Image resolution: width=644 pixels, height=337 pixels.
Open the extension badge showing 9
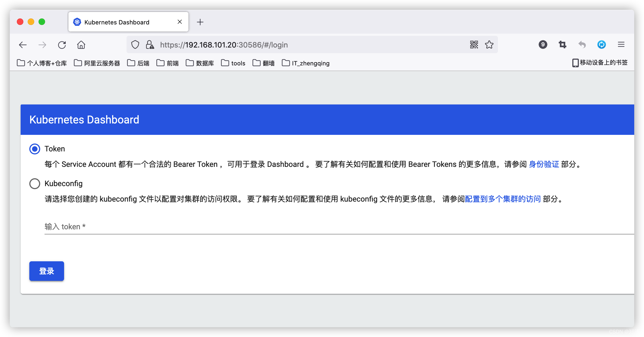point(543,44)
